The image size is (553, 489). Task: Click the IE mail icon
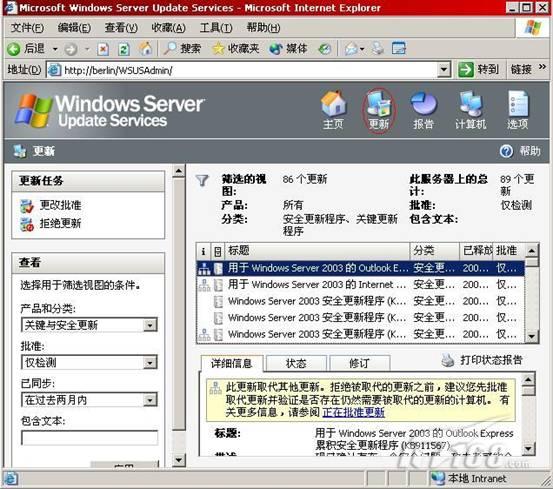[x=352, y=49]
